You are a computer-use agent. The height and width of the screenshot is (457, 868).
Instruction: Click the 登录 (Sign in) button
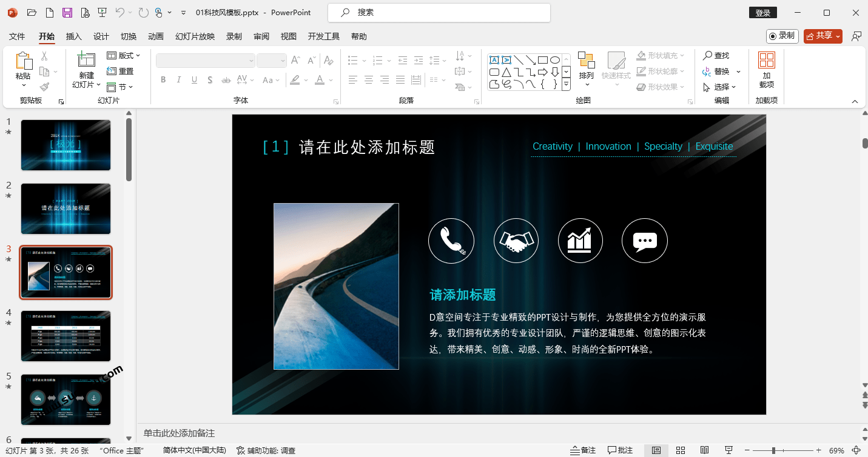pos(762,12)
